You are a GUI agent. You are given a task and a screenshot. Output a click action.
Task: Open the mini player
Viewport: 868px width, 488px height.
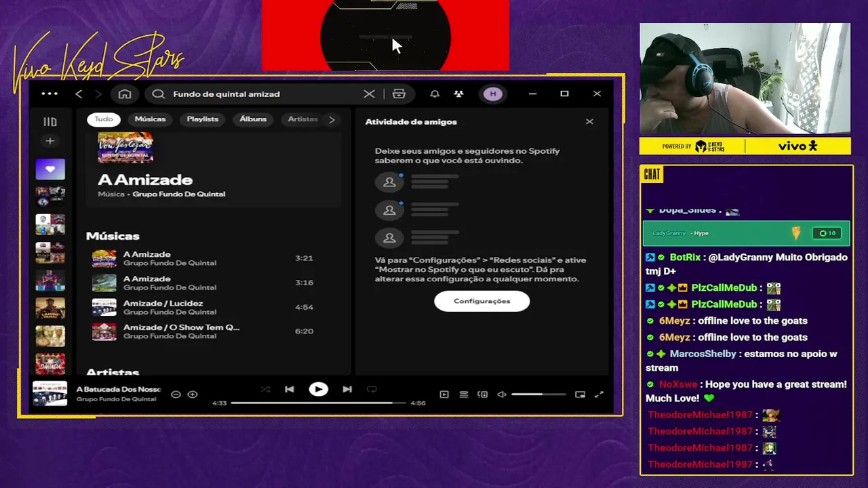click(x=580, y=394)
